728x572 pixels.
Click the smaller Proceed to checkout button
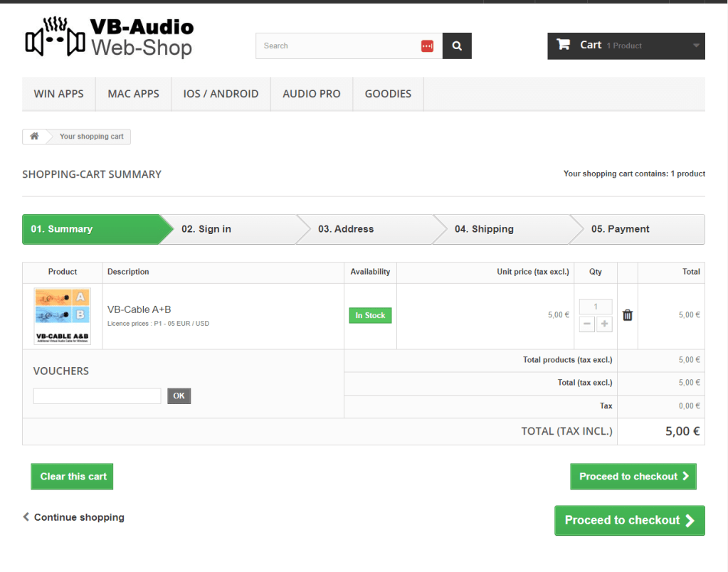point(633,477)
